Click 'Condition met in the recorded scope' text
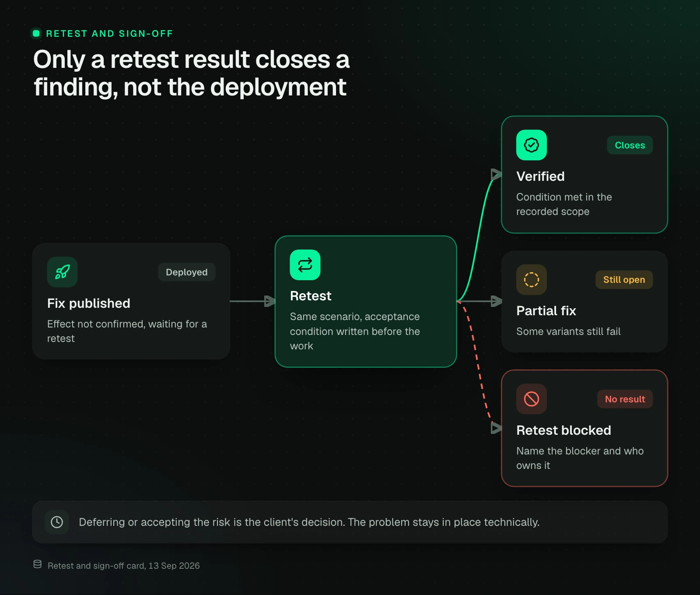The width and height of the screenshot is (700, 595). [x=564, y=204]
